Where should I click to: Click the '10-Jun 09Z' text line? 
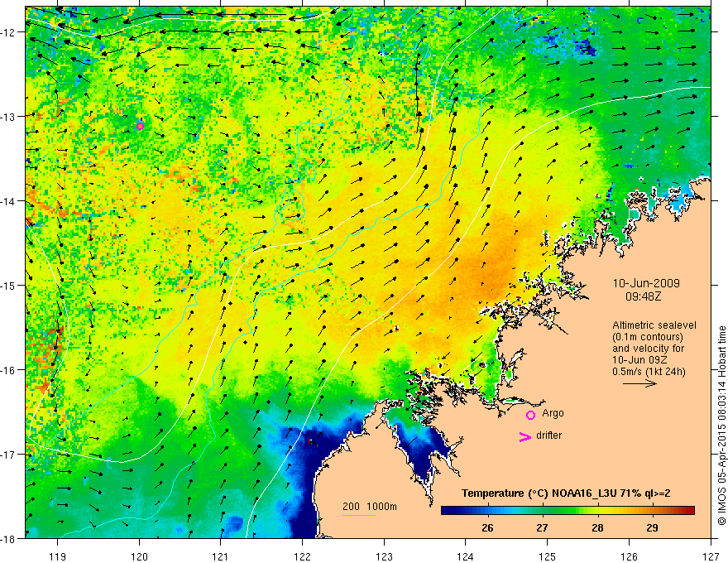tap(638, 359)
